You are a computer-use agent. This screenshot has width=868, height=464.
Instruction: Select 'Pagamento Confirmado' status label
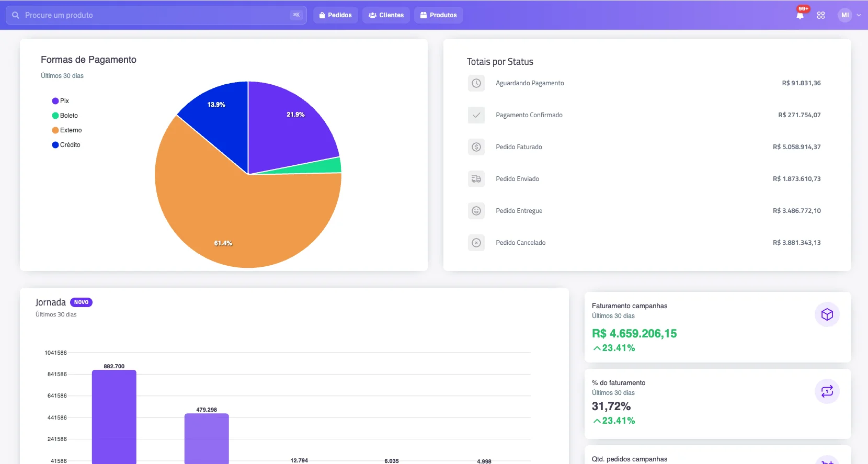[529, 115]
